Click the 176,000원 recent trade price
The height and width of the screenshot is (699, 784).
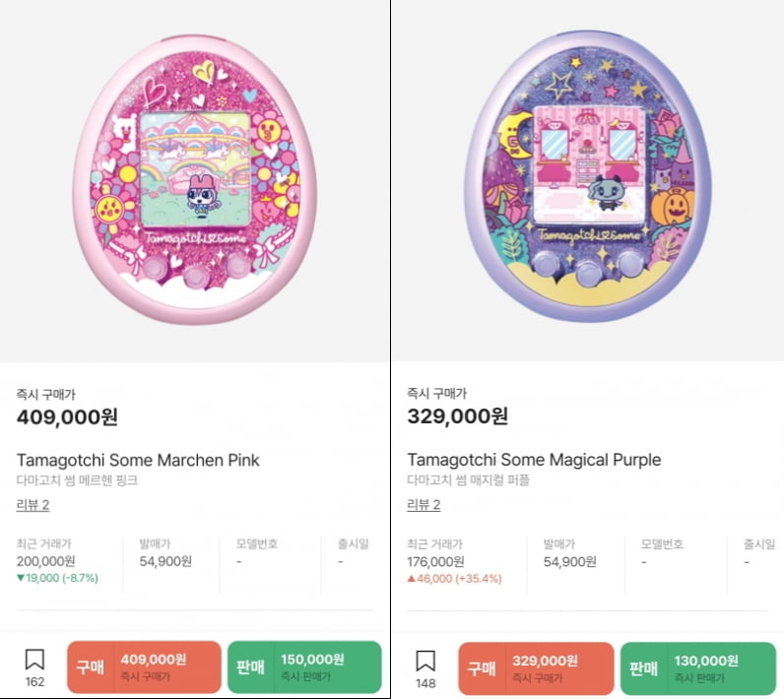tap(435, 562)
